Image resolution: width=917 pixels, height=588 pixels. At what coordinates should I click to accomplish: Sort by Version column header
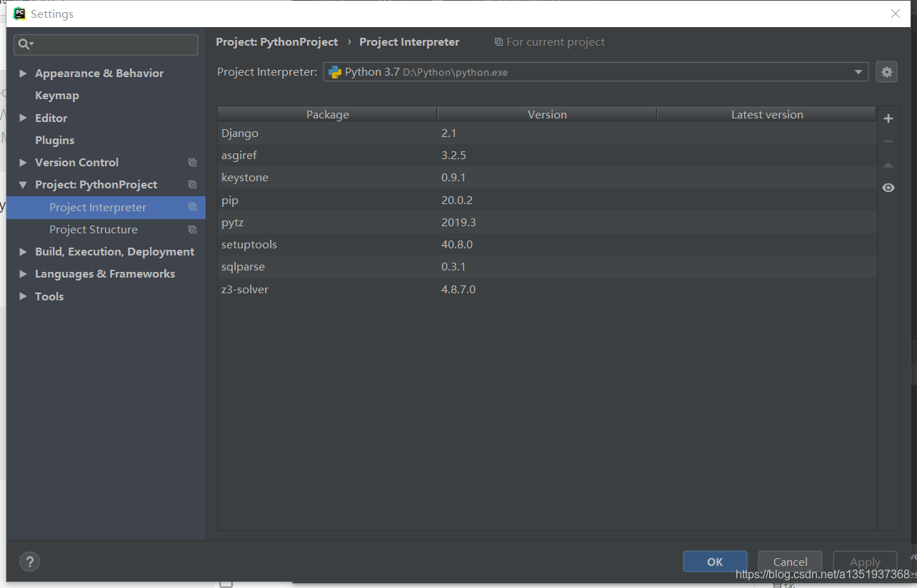coord(547,114)
